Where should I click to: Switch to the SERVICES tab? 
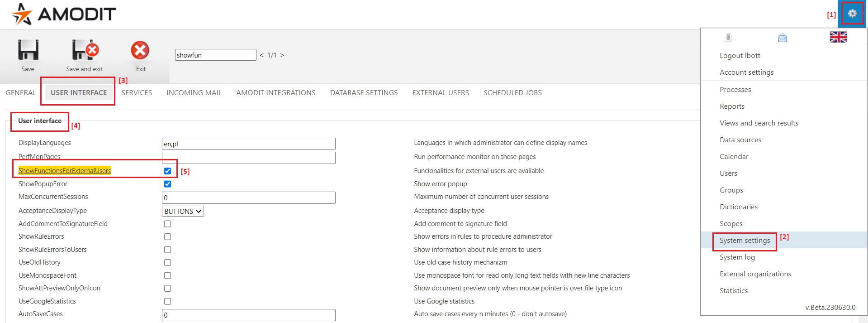(137, 92)
